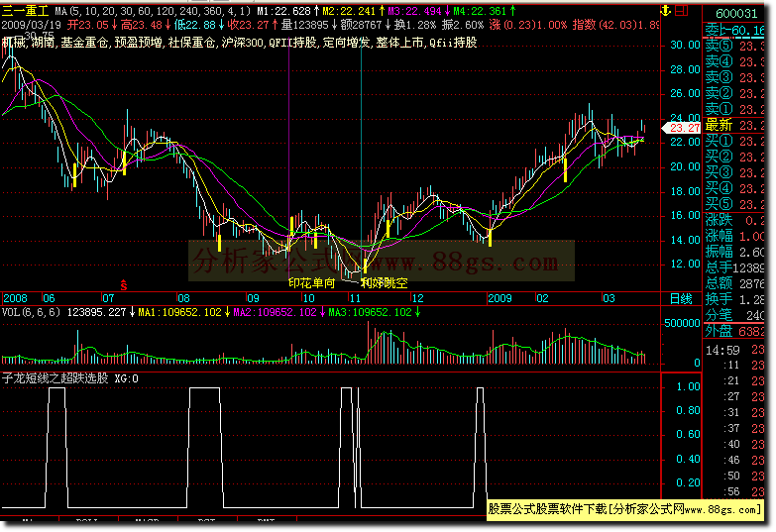This screenshot has height=532, width=776.
Task: Click the 30.00 level on the price axis
Action: pyautogui.click(x=685, y=45)
